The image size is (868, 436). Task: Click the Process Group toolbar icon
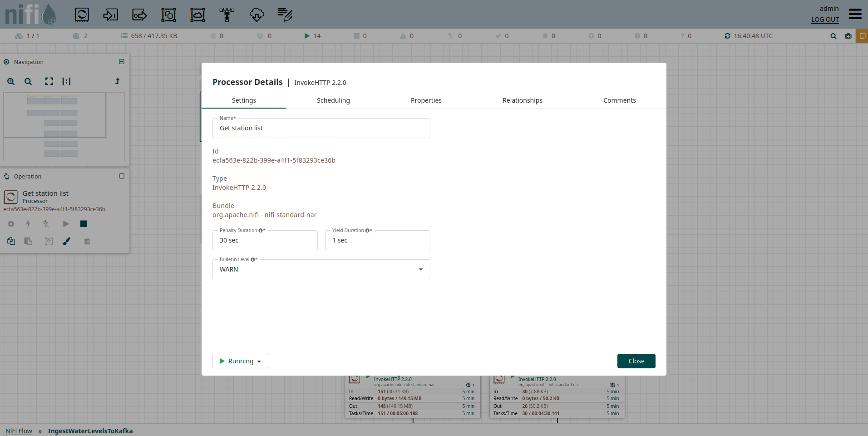coord(168,15)
